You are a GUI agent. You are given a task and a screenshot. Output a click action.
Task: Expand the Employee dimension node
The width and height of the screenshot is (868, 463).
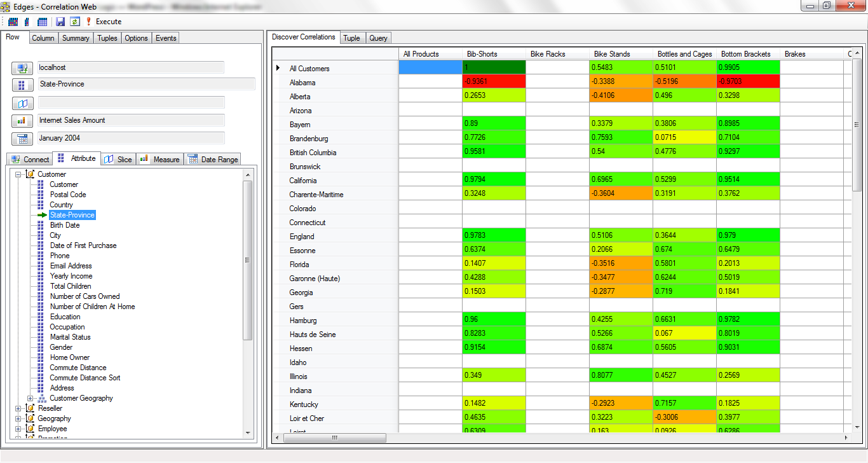click(x=18, y=429)
